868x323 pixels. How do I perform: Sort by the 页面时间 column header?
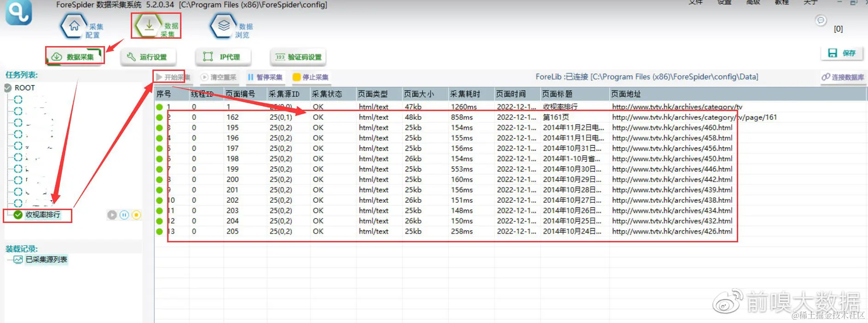tap(517, 94)
